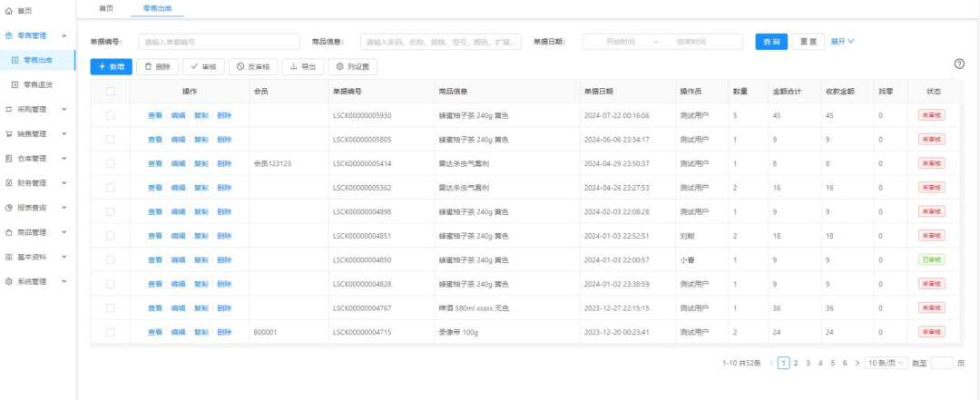This screenshot has height=400, width=980.
Task: Check the row for LSCK00000005930
Action: pos(110,115)
